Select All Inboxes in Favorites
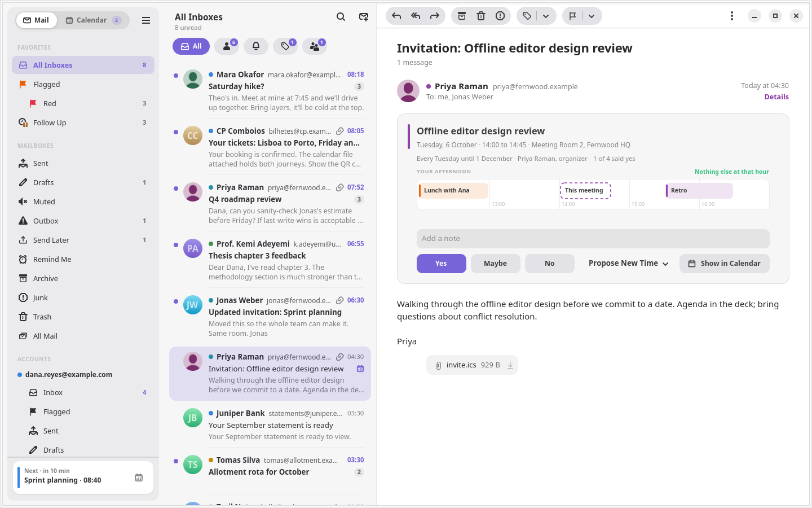Image resolution: width=812 pixels, height=508 pixels. [x=83, y=65]
